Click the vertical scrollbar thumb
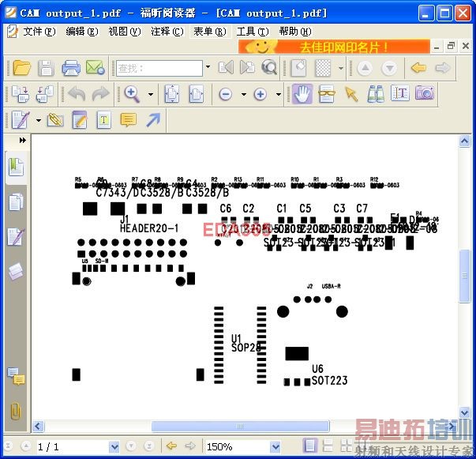The height and width of the screenshot is (459, 476). point(464,276)
